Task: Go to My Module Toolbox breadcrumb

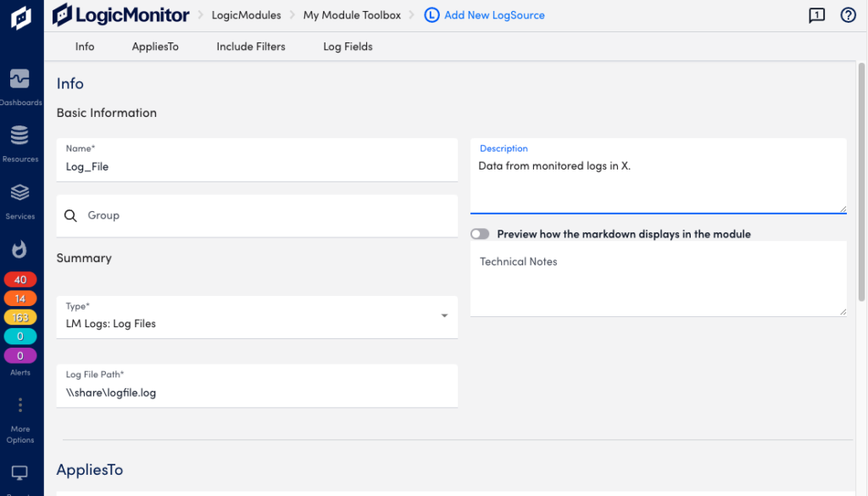Action: pyautogui.click(x=352, y=15)
